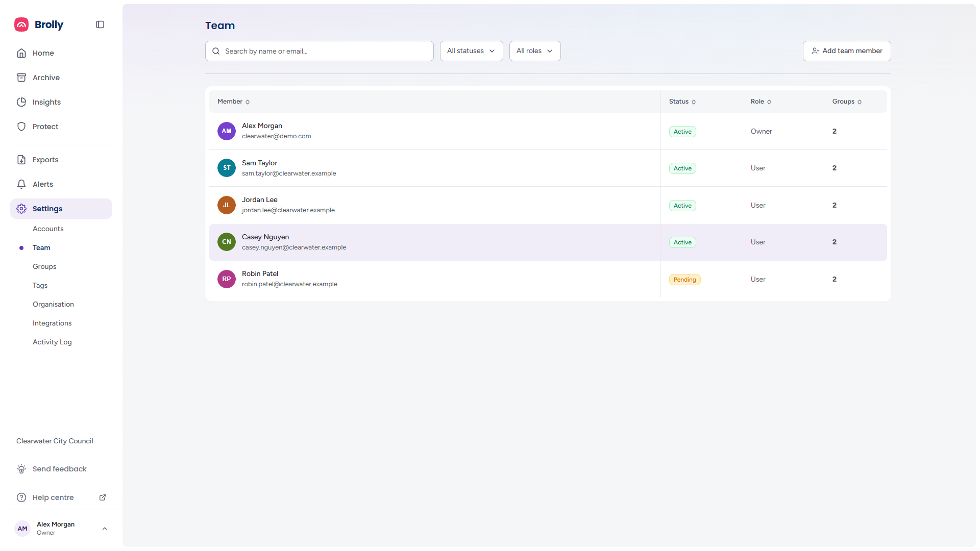Click the Add team member button
The height and width of the screenshot is (551, 980).
coord(847,51)
